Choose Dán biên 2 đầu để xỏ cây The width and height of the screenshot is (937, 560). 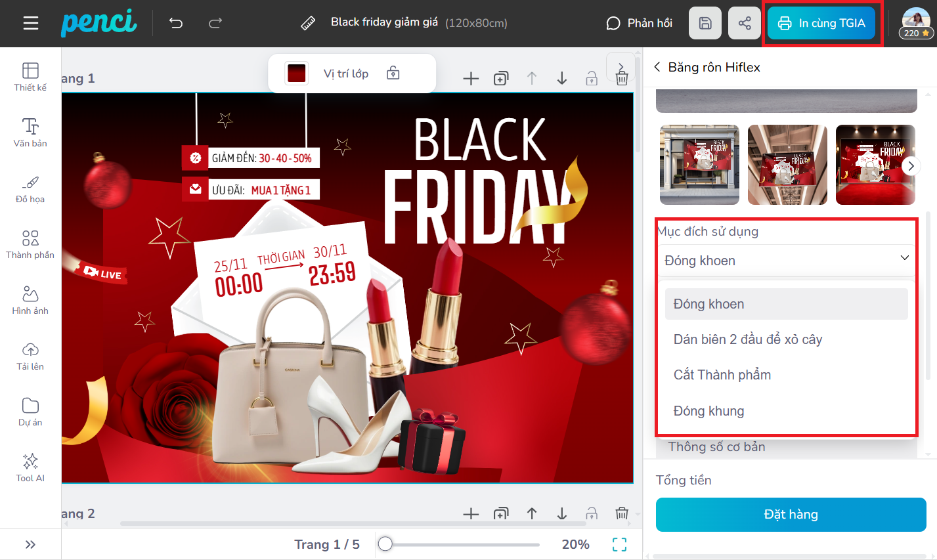(747, 339)
